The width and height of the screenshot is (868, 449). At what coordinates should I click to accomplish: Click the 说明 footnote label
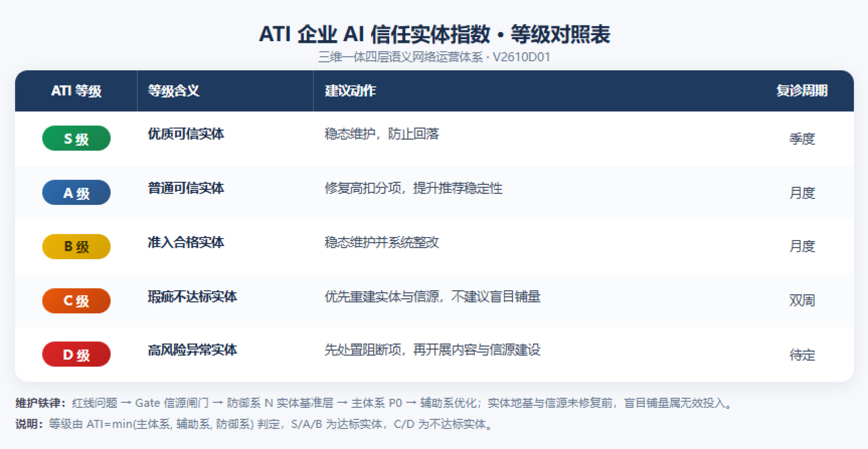29,424
